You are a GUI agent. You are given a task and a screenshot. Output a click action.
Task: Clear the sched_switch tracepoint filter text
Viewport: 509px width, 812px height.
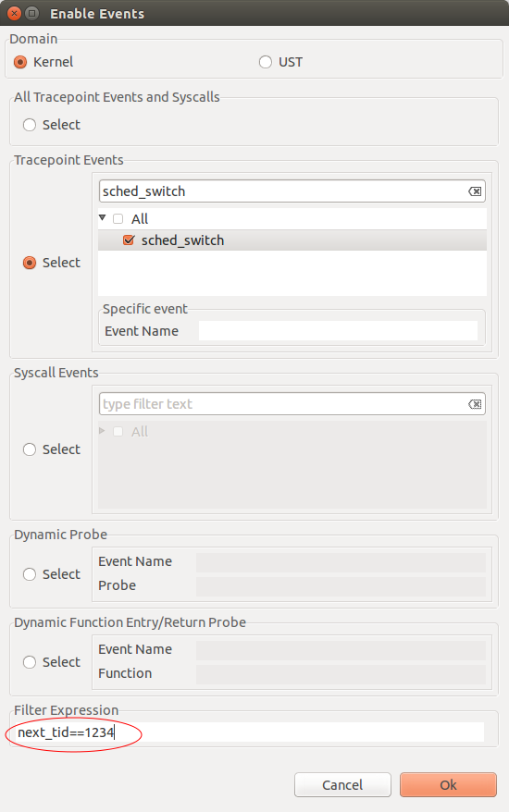click(x=474, y=191)
